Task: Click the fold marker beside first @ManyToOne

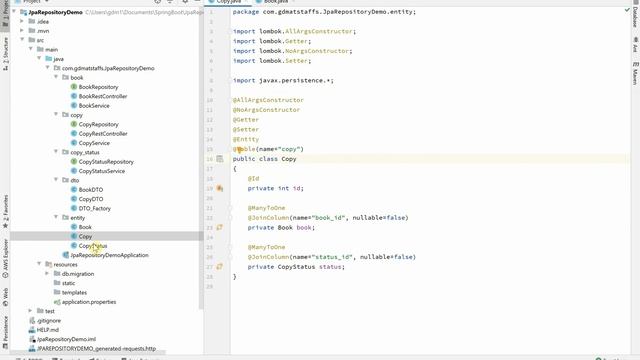Action: click(230, 208)
